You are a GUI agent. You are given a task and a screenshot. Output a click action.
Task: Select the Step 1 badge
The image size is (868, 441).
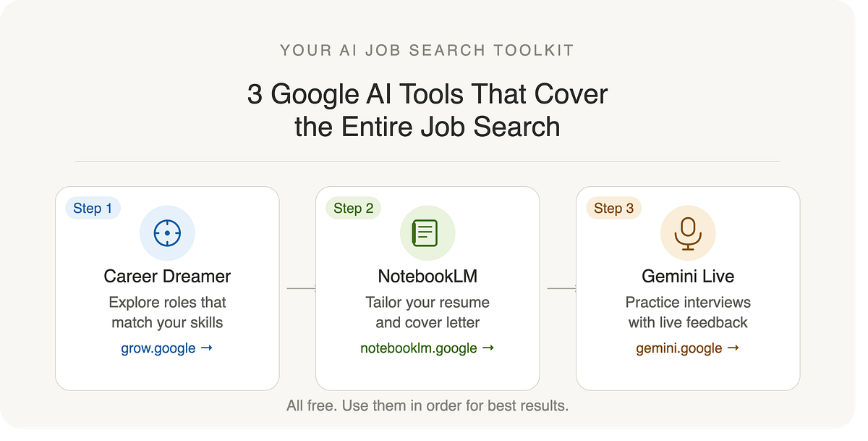[93, 209]
